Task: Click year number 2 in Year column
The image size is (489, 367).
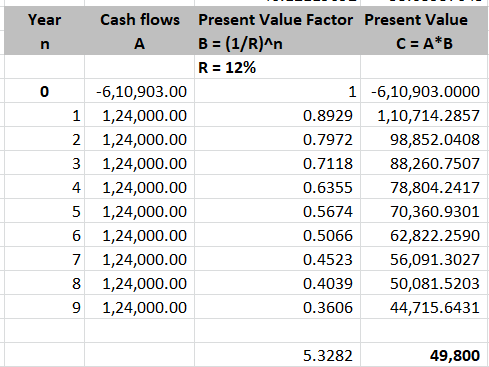Action: click(x=44, y=139)
